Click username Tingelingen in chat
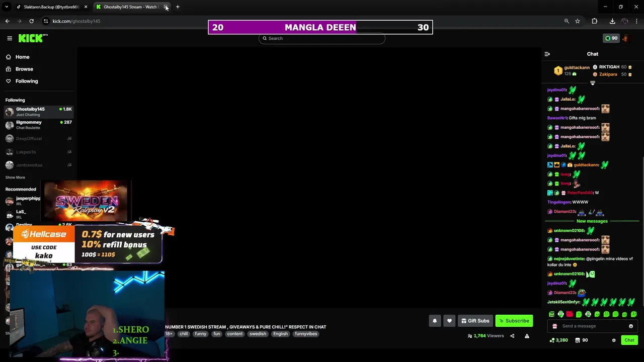Image resolution: width=644 pixels, height=362 pixels. (559, 202)
